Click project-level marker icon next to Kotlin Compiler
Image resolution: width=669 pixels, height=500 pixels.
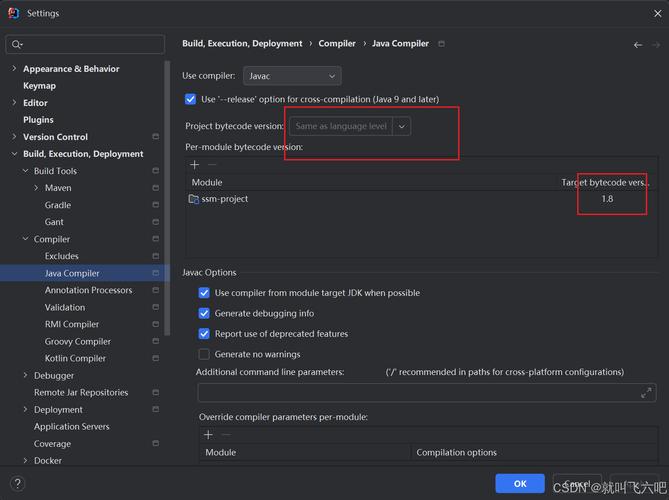click(156, 358)
